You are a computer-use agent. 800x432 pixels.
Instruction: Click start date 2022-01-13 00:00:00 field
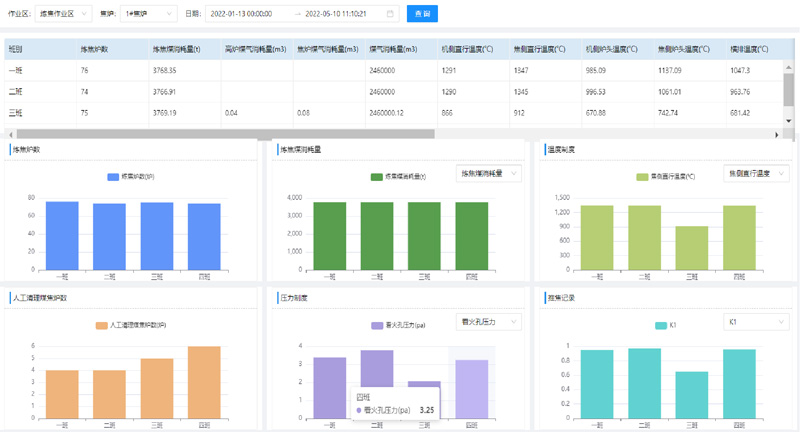241,14
